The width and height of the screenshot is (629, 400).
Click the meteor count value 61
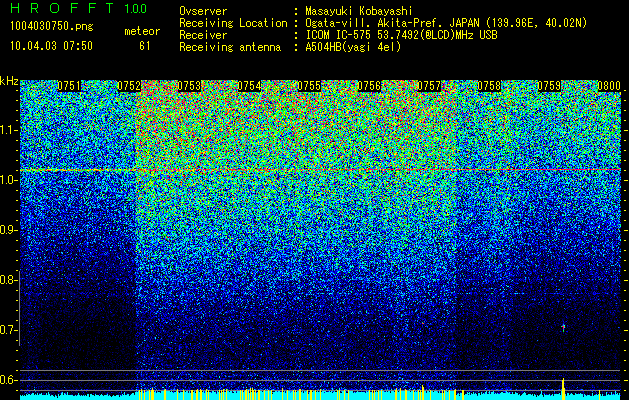click(145, 46)
